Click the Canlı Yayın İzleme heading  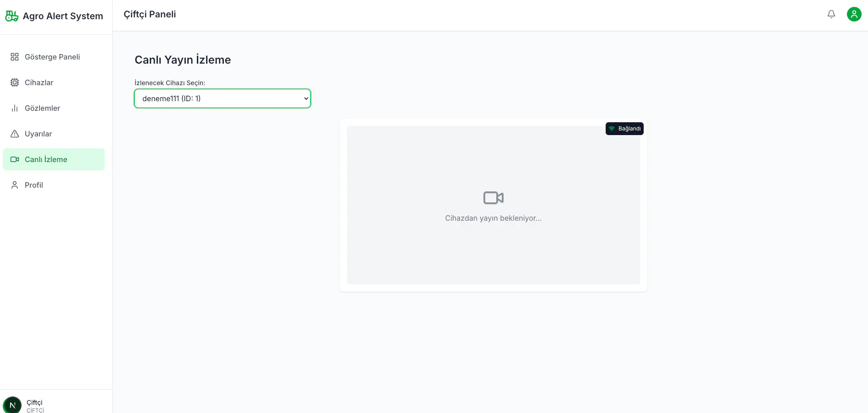(x=183, y=60)
